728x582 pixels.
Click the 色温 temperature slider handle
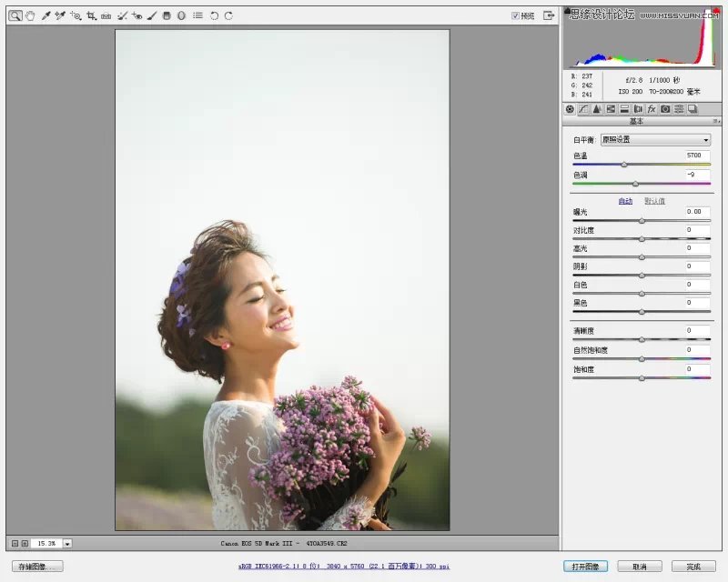tap(624, 165)
